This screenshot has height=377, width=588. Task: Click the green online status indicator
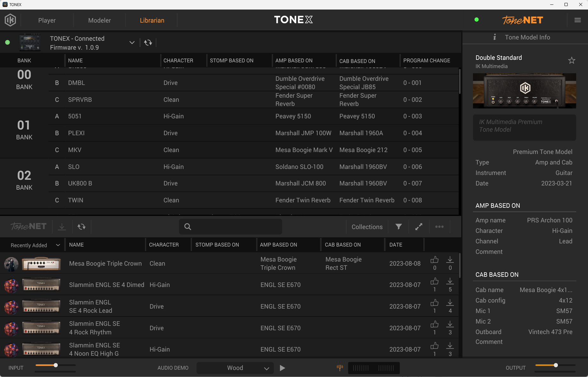[476, 20]
